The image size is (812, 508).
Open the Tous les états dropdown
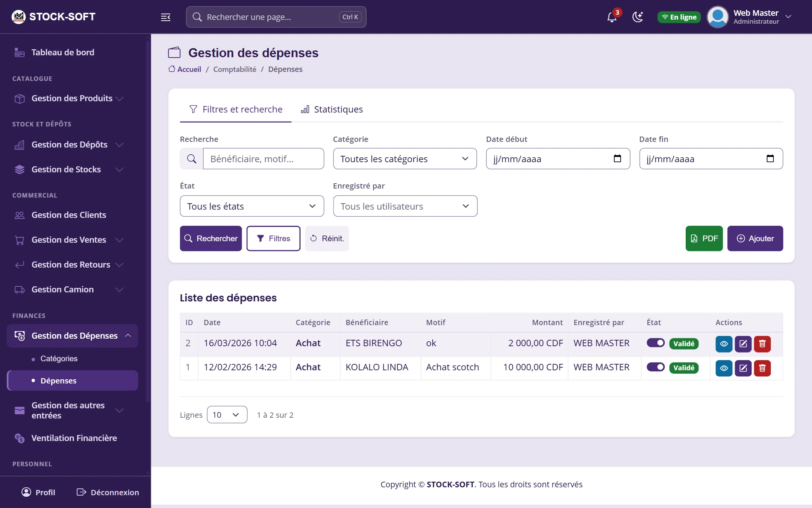(x=252, y=206)
